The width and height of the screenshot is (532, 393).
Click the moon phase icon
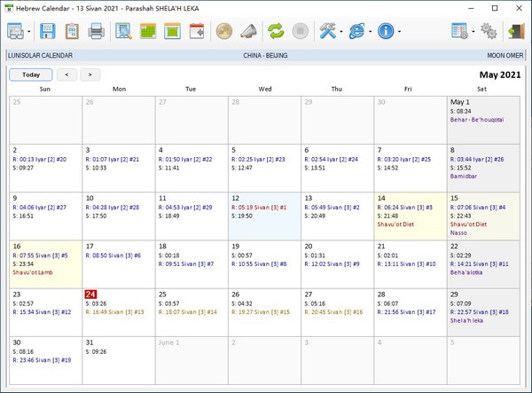coord(225,32)
